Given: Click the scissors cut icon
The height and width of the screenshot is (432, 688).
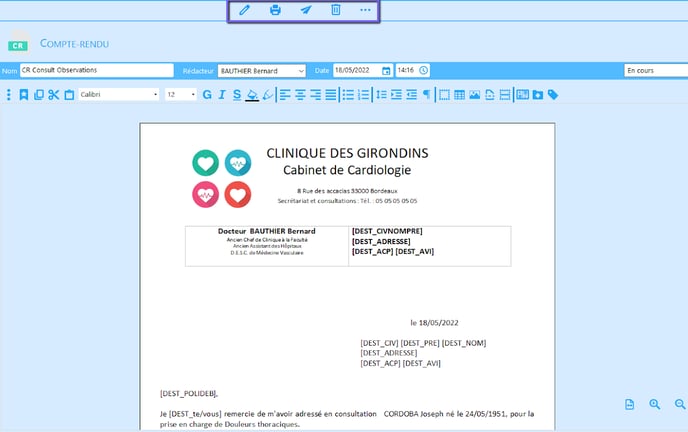Looking at the screenshot, I should (x=54, y=95).
